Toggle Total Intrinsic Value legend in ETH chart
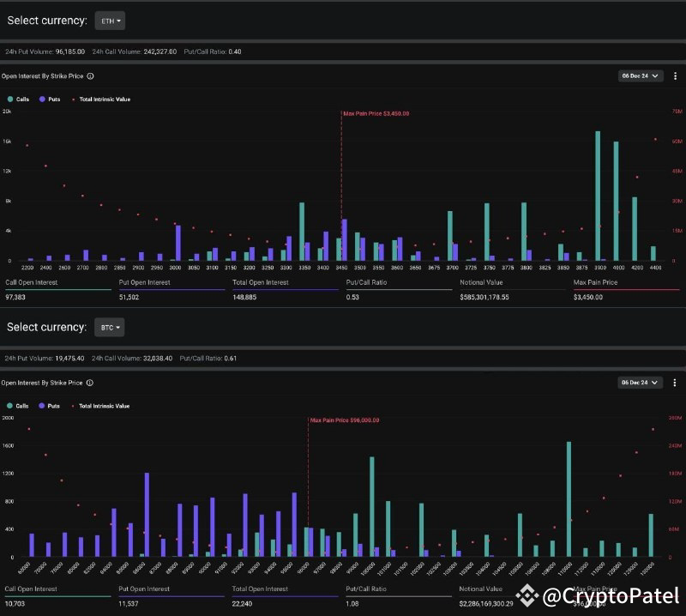This screenshot has height=616, width=686. click(101, 100)
